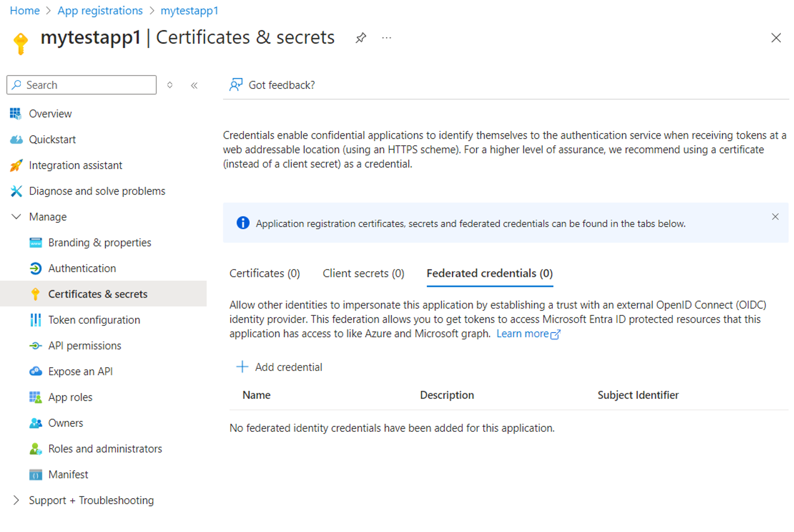Select the Client secrets tab
Image resolution: width=794 pixels, height=532 pixels.
coord(362,273)
